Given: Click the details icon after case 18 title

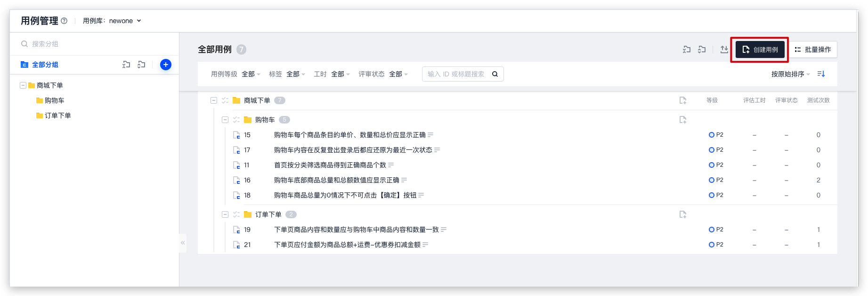Looking at the screenshot, I should click(x=421, y=195).
